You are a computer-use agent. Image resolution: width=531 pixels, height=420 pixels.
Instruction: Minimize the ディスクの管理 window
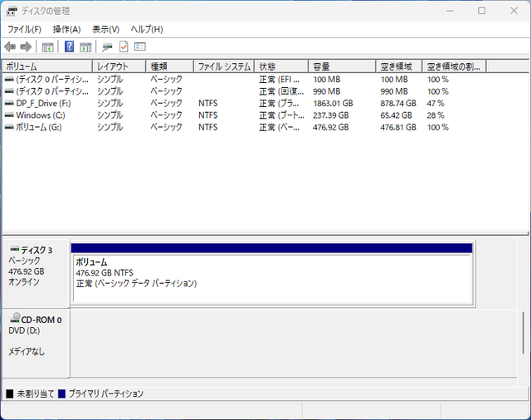450,11
